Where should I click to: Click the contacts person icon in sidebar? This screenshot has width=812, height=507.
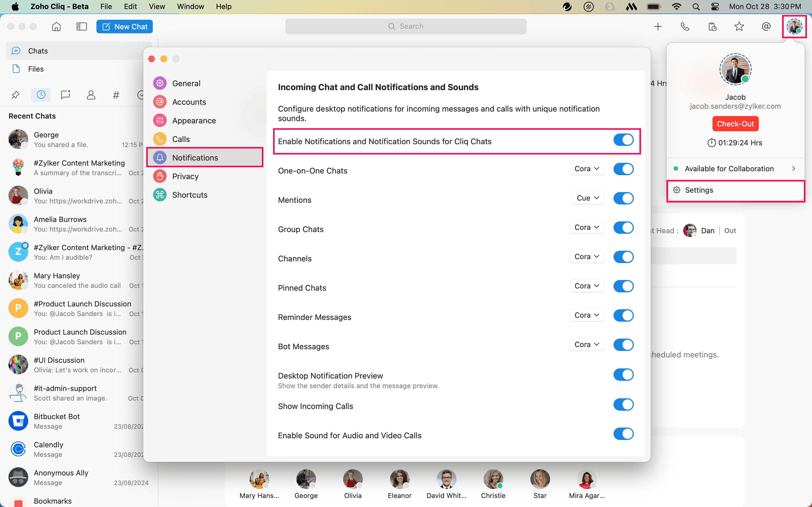click(x=91, y=95)
